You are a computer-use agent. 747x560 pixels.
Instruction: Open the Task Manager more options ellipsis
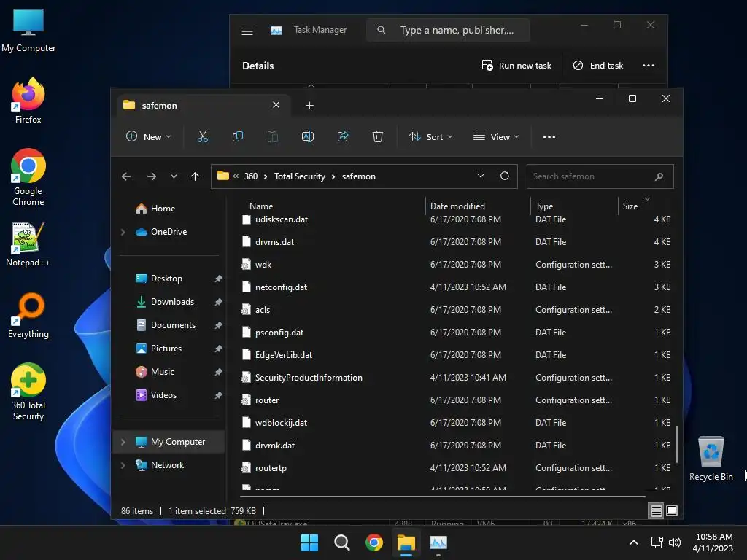pos(648,65)
